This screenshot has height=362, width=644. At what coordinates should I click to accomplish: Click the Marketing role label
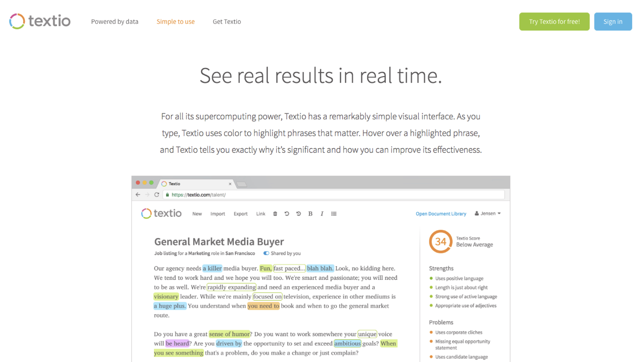tap(199, 253)
